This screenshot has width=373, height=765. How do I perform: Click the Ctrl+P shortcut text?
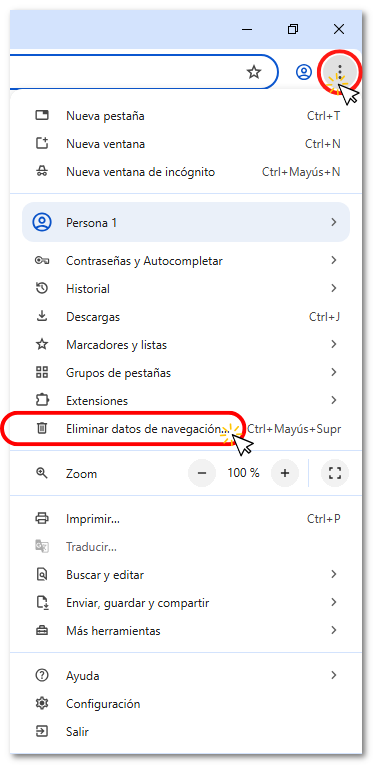(x=324, y=519)
